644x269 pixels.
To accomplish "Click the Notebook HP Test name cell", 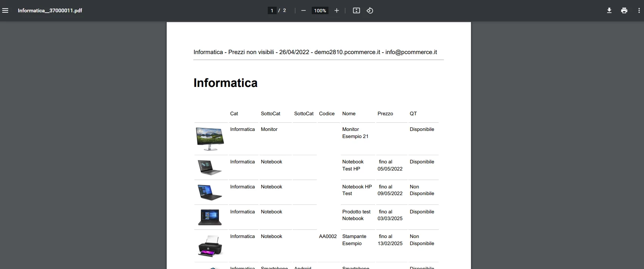I will tap(357, 190).
